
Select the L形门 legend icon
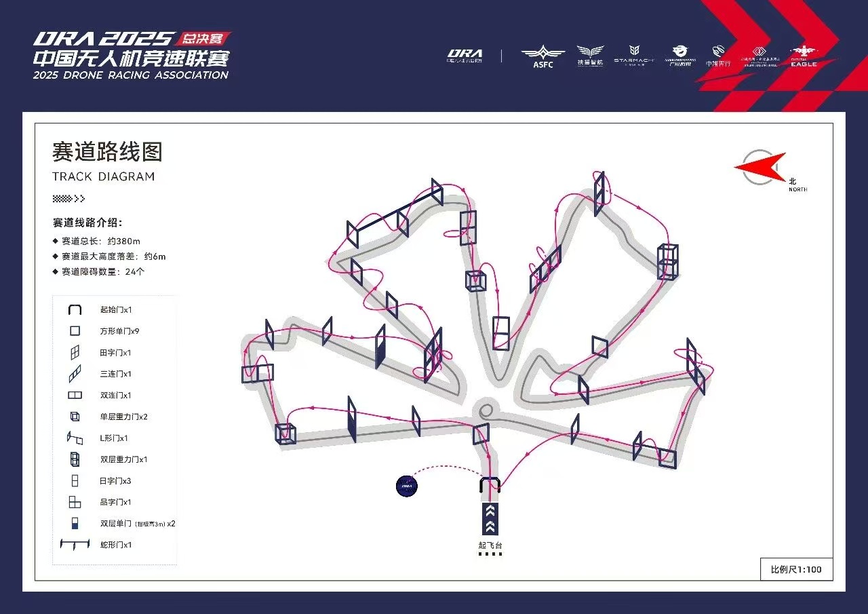pos(75,438)
